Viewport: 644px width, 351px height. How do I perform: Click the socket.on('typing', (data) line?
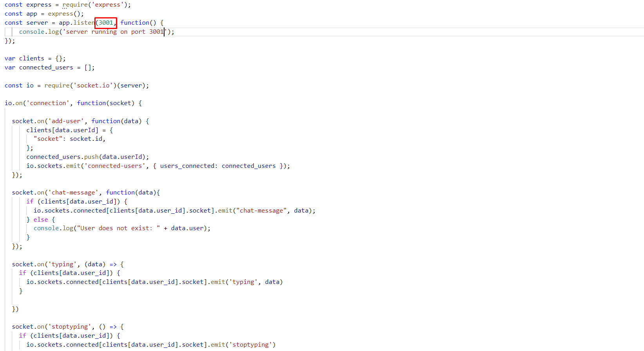click(x=68, y=264)
